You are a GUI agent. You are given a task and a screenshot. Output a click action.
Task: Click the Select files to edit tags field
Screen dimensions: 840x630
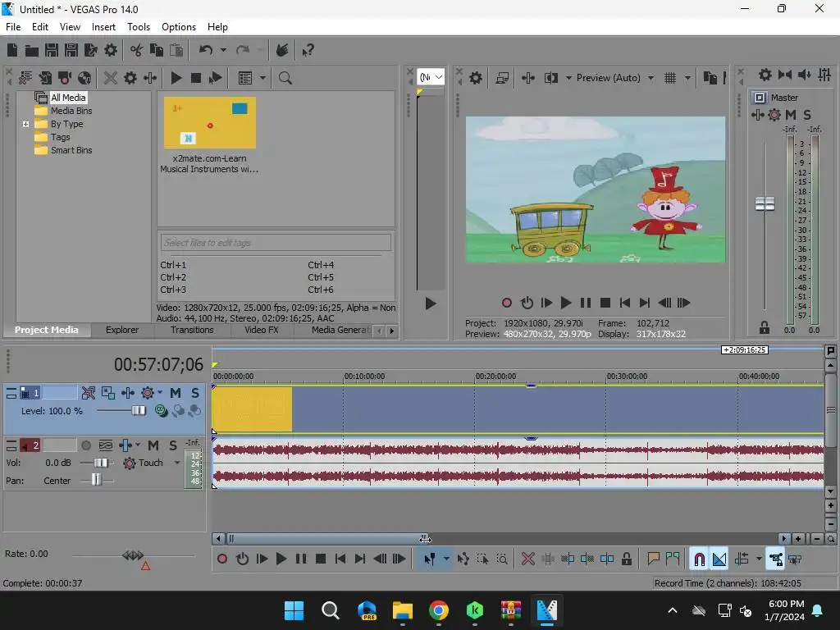276,243
